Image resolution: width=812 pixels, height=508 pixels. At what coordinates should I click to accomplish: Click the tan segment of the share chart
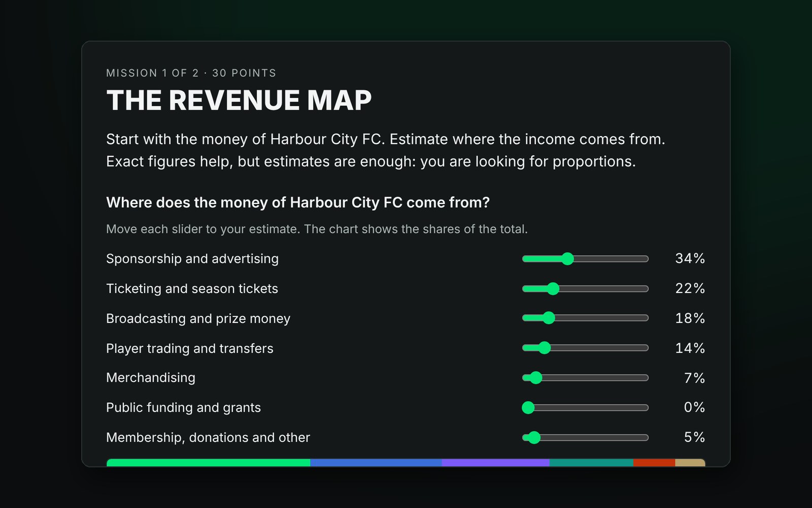coord(690,463)
